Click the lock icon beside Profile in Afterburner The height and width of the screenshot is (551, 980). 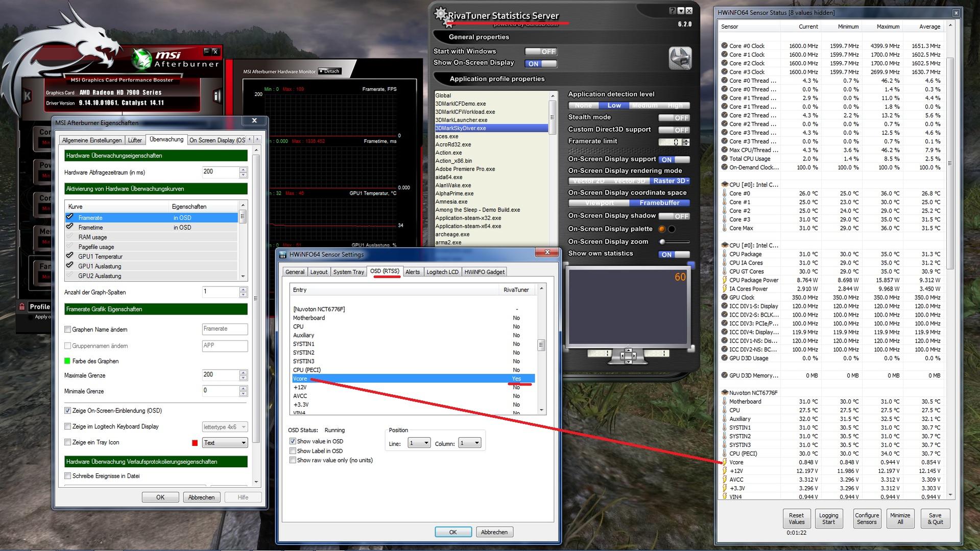[x=22, y=306]
